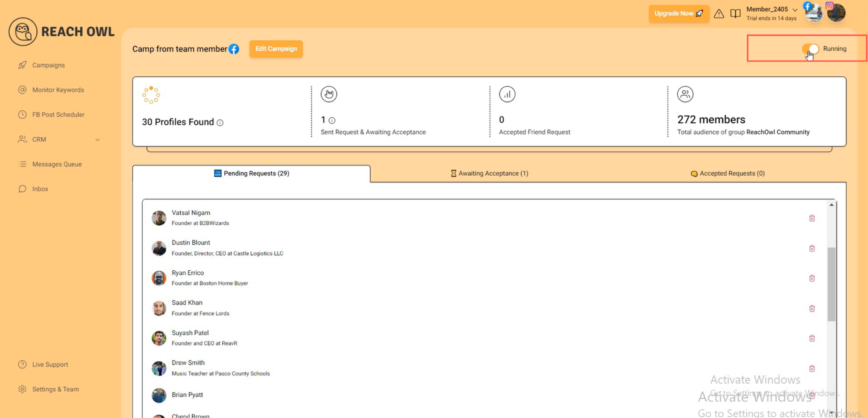Delete Vatsal Nigam from pending list

click(x=812, y=218)
